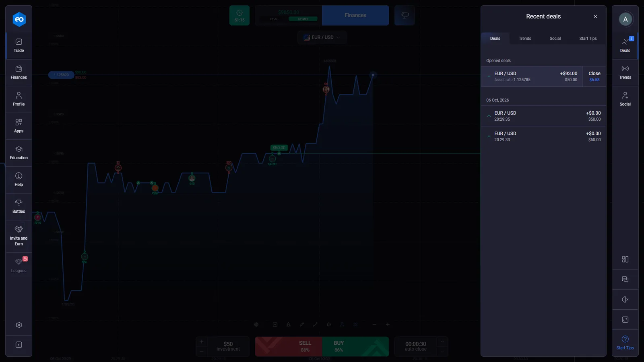Image resolution: width=644 pixels, height=362 pixels.
Task: Switch to the Start Tips tab
Action: (588, 39)
